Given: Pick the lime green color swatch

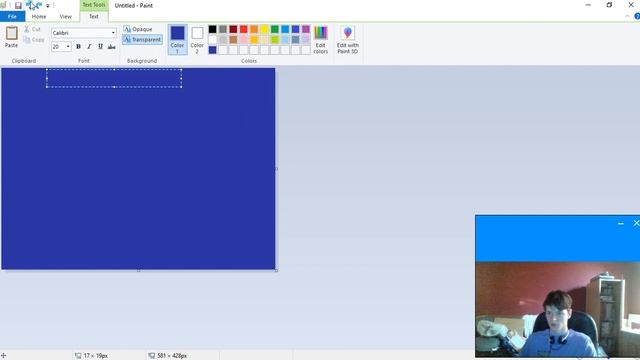Looking at the screenshot, I should (275, 40).
